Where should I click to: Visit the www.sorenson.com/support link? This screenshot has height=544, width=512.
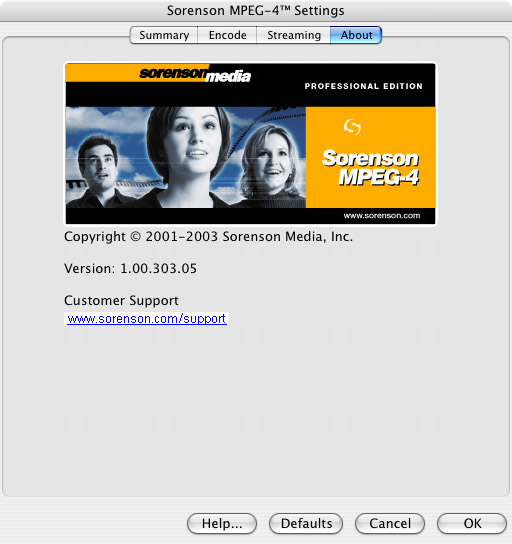(x=146, y=318)
